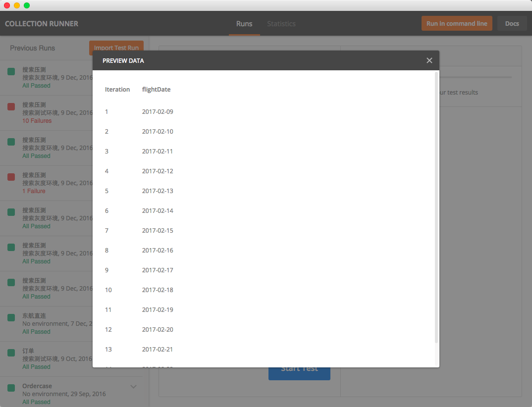Open the Docs page
Image resolution: width=532 pixels, height=407 pixels.
512,23
